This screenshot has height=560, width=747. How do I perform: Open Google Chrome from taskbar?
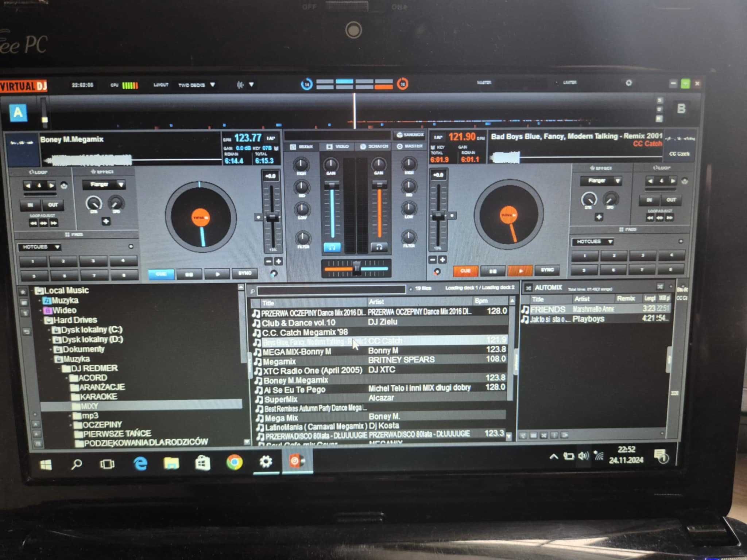point(234,463)
